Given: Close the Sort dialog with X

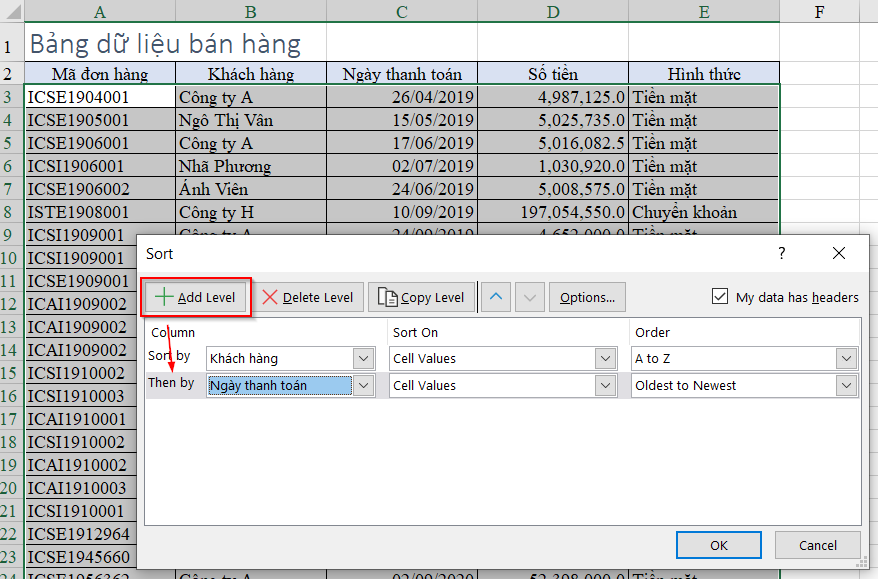Looking at the screenshot, I should [839, 253].
